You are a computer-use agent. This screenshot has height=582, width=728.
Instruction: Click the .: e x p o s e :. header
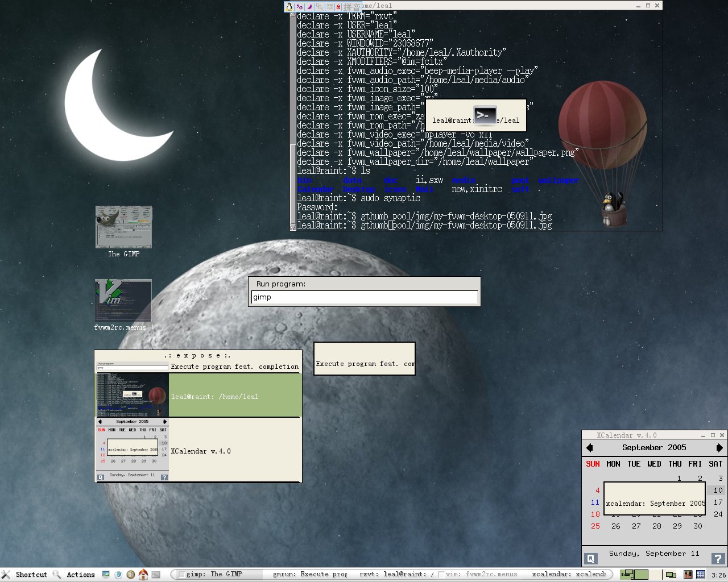[x=198, y=355]
